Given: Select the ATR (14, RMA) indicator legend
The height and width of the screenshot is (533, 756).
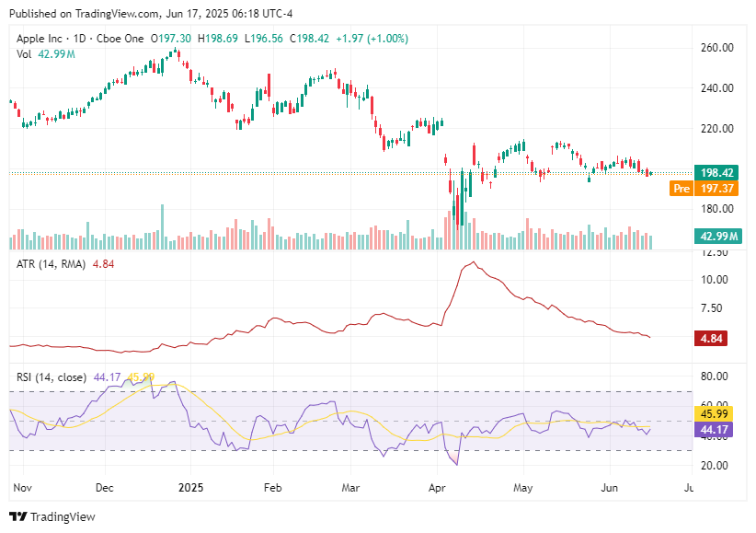Looking at the screenshot, I should [x=52, y=264].
